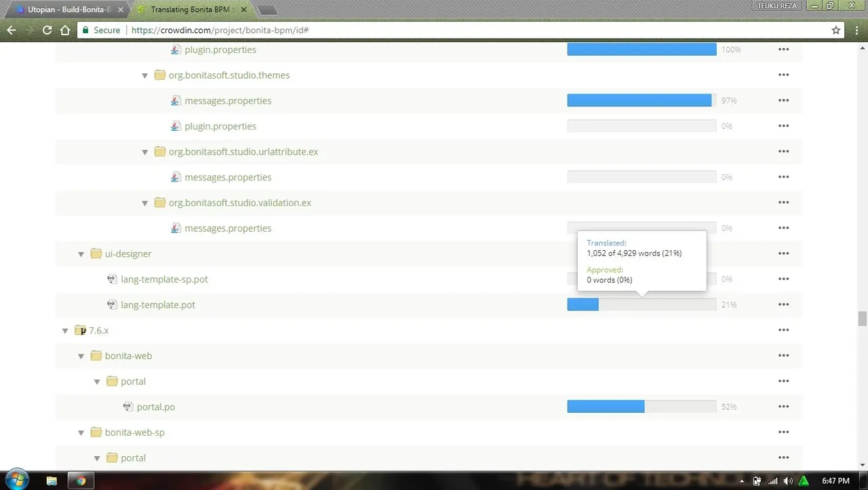
Task: Bookmark this page with the star icon
Action: coord(836,30)
